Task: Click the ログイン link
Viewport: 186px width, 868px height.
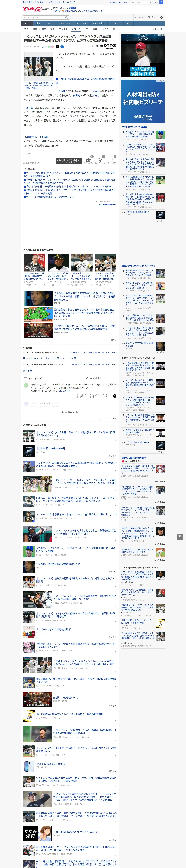Action: (x=57, y=11)
